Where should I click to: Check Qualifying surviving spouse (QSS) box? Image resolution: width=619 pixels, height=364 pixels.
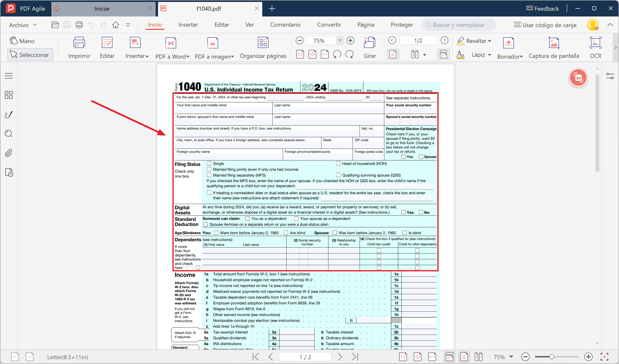[338, 175]
